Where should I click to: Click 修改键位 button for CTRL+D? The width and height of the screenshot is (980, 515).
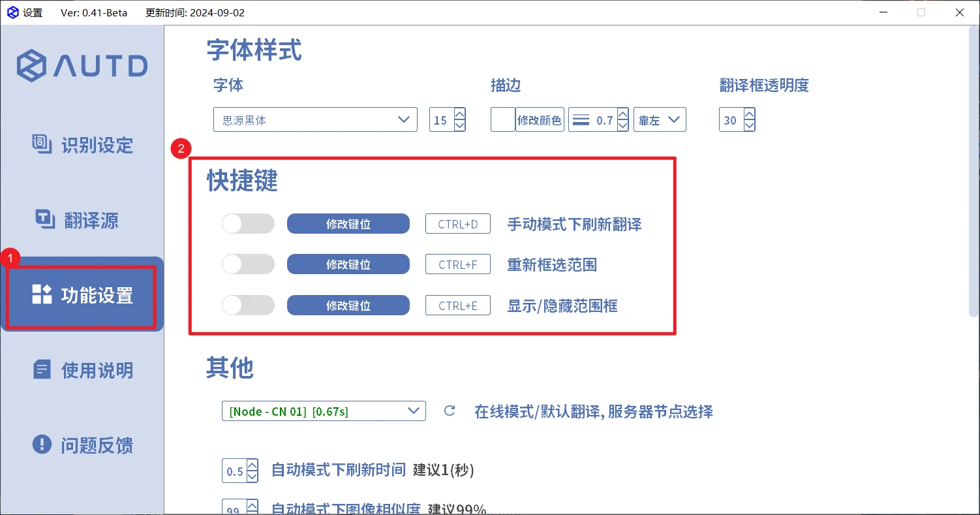coord(348,224)
